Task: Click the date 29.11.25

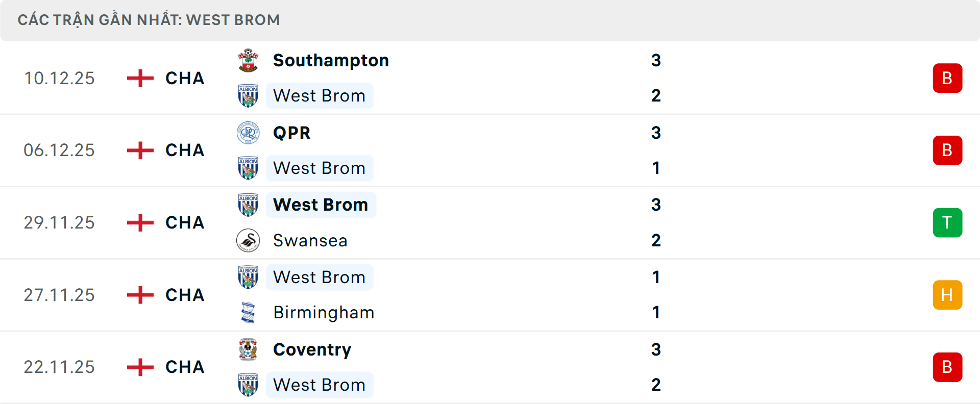Action: click(59, 222)
